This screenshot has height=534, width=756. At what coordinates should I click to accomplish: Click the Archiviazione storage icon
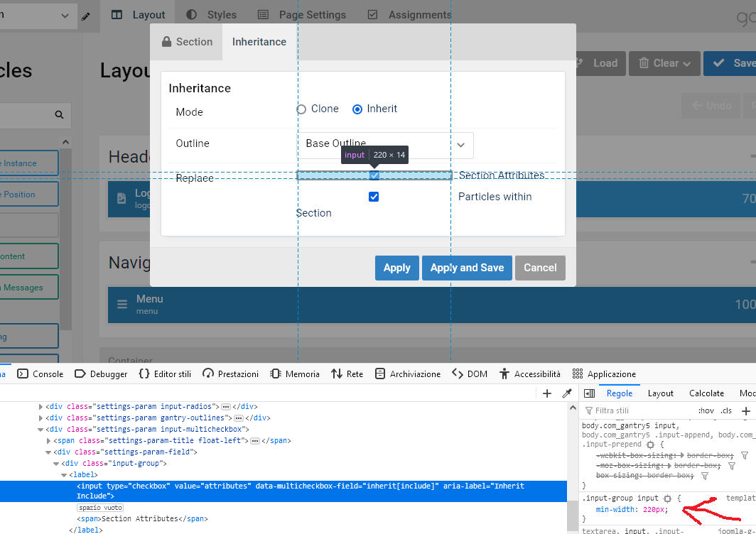pos(380,374)
